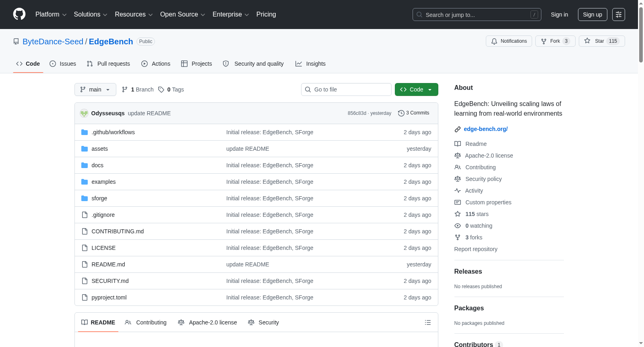The width and height of the screenshot is (644, 347).
Task: Expand the Open Source menu
Action: pos(183,15)
